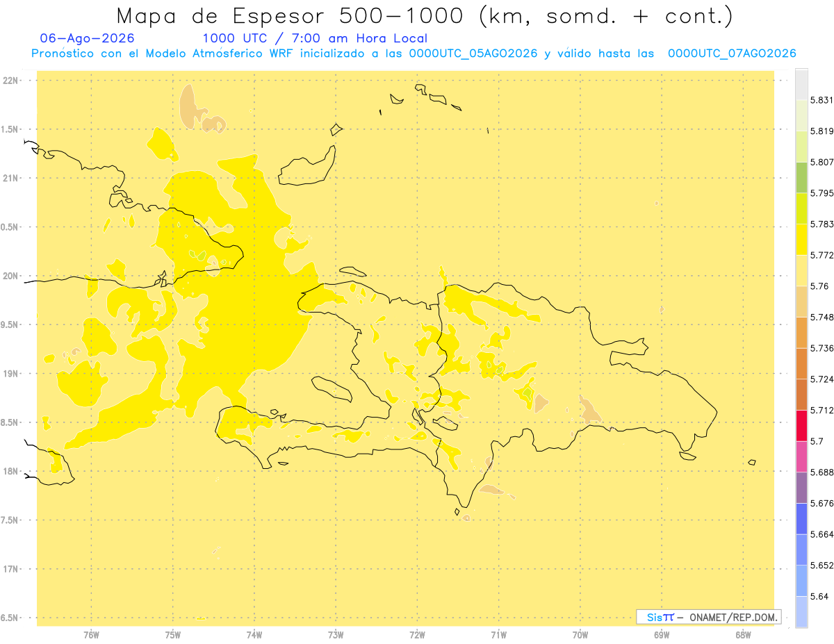834x644 pixels.
Task: Click the 75W longitude label
Action: (x=172, y=635)
